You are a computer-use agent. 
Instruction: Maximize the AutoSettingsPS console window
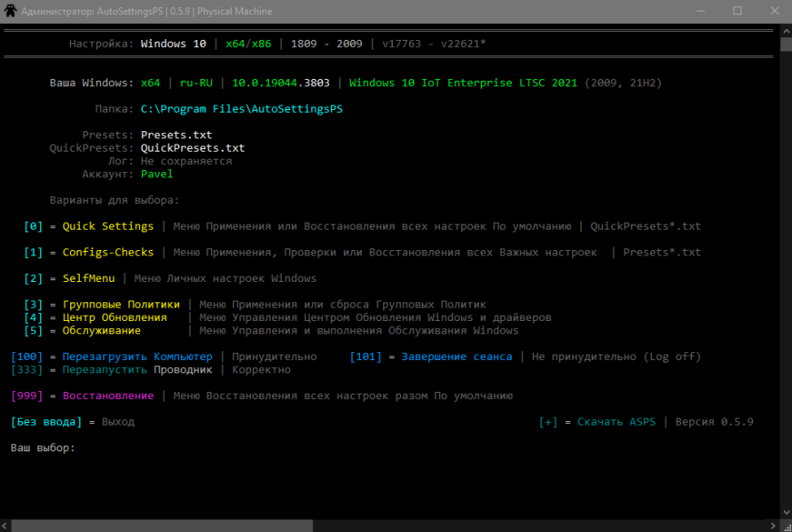(x=737, y=12)
